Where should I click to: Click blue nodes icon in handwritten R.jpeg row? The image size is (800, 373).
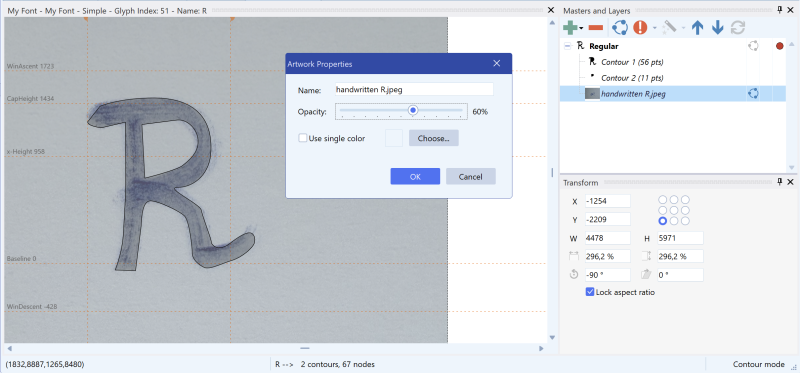click(753, 93)
